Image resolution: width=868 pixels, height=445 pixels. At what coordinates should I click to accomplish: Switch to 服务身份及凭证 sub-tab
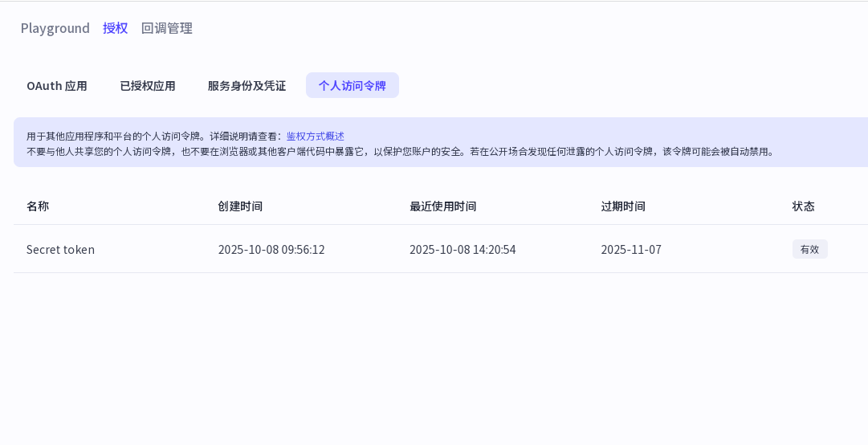pyautogui.click(x=247, y=86)
